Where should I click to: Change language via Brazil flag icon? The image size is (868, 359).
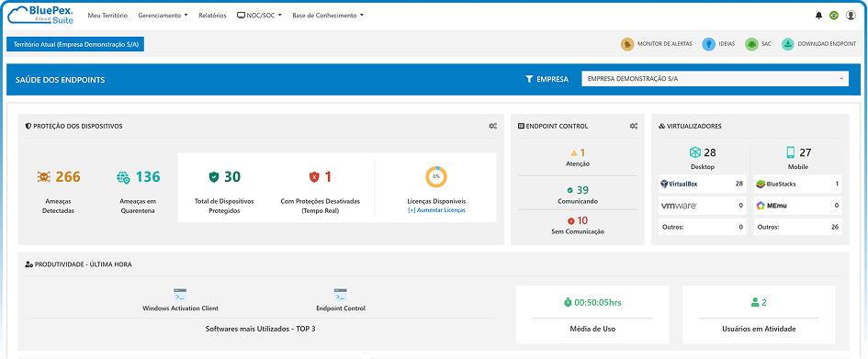tap(834, 16)
